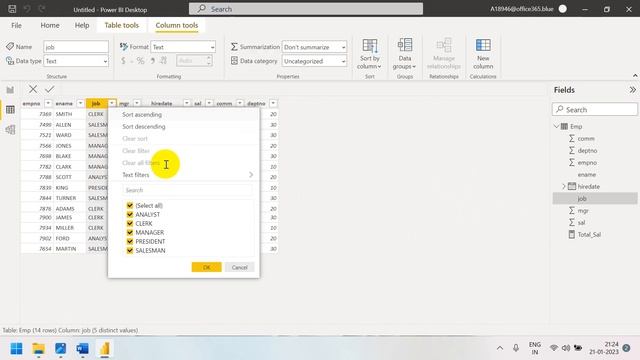Click the title bar Search box
The height and width of the screenshot is (360, 640).
point(306,9)
